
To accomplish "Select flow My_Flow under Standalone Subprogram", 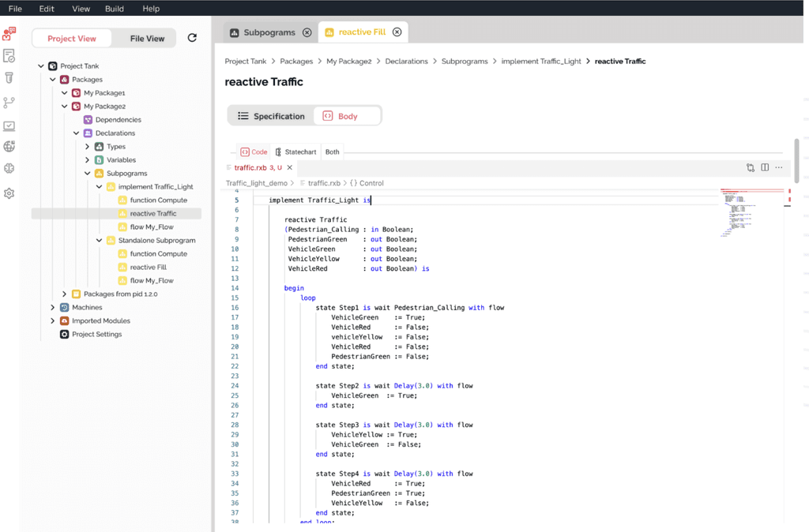I will [x=150, y=280].
